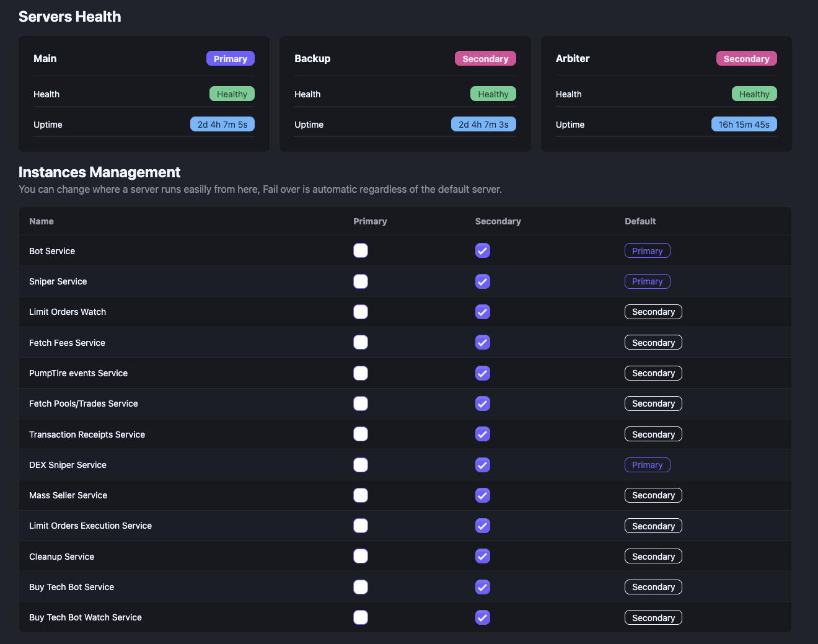The image size is (818, 644).
Task: Toggle Secondary for Limit Orders Watch
Action: [x=483, y=312]
